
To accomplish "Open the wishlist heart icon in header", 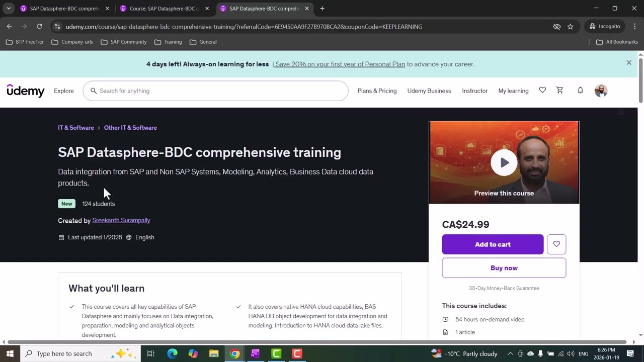I will (x=542, y=90).
